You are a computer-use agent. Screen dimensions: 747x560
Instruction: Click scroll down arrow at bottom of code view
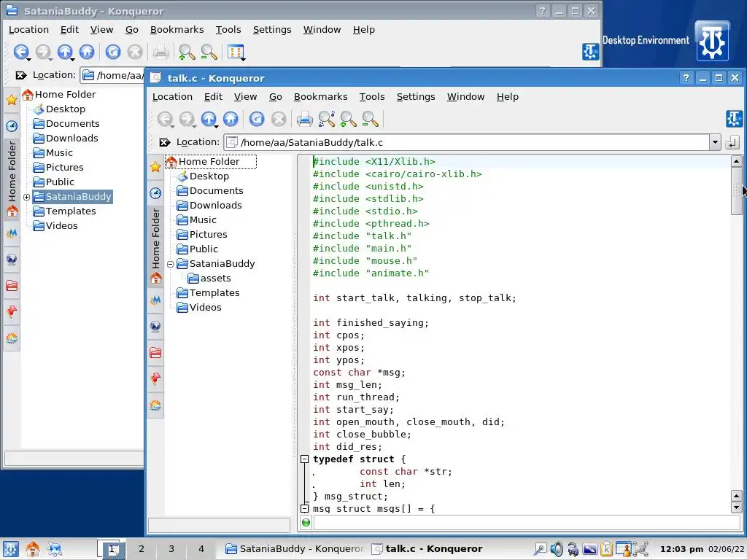click(x=736, y=507)
